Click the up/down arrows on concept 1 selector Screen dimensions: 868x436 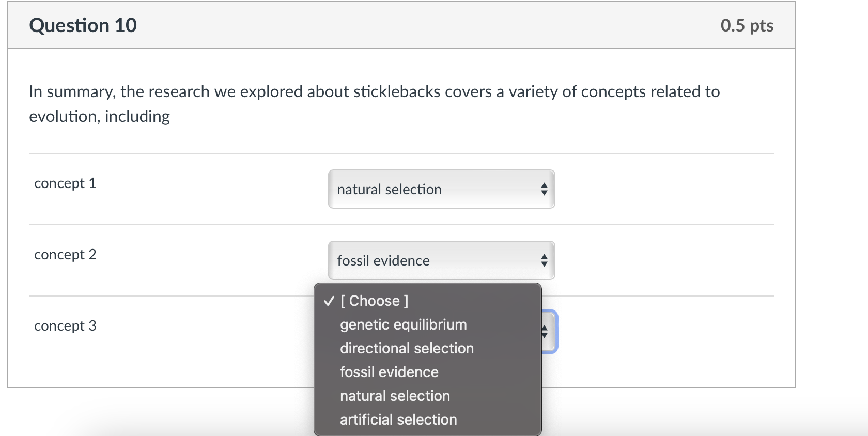[x=544, y=189]
